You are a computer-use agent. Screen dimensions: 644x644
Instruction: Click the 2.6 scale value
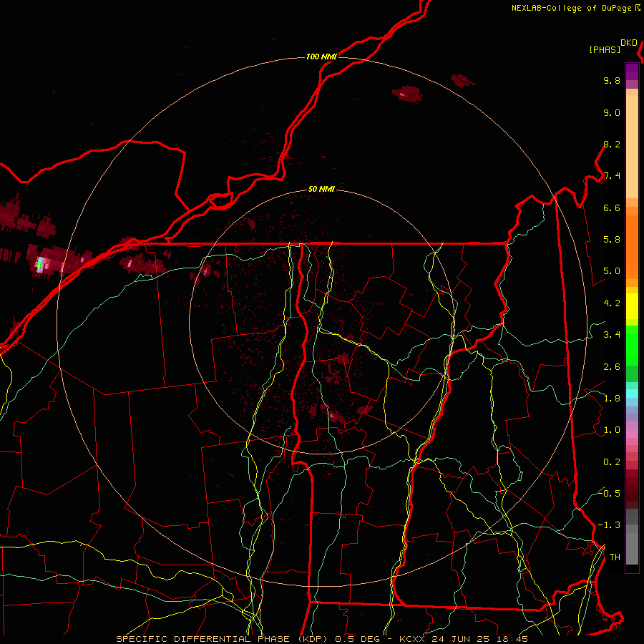pos(612,367)
